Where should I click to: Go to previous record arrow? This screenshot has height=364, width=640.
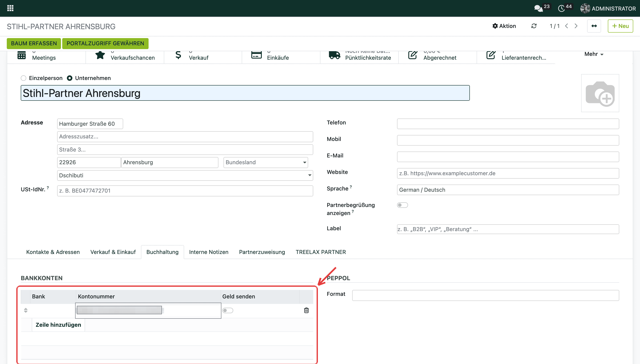[567, 26]
